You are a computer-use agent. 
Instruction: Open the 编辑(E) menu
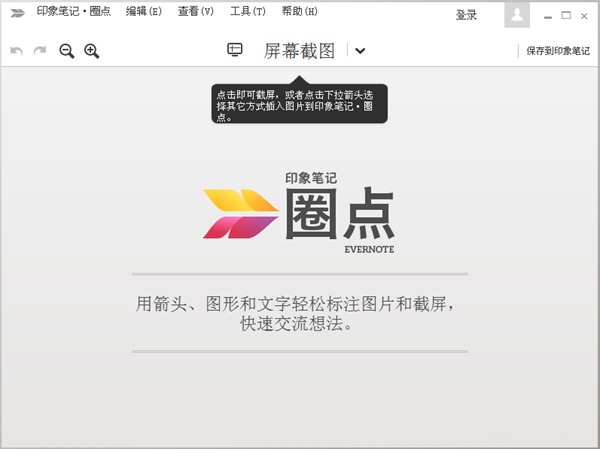tap(143, 11)
